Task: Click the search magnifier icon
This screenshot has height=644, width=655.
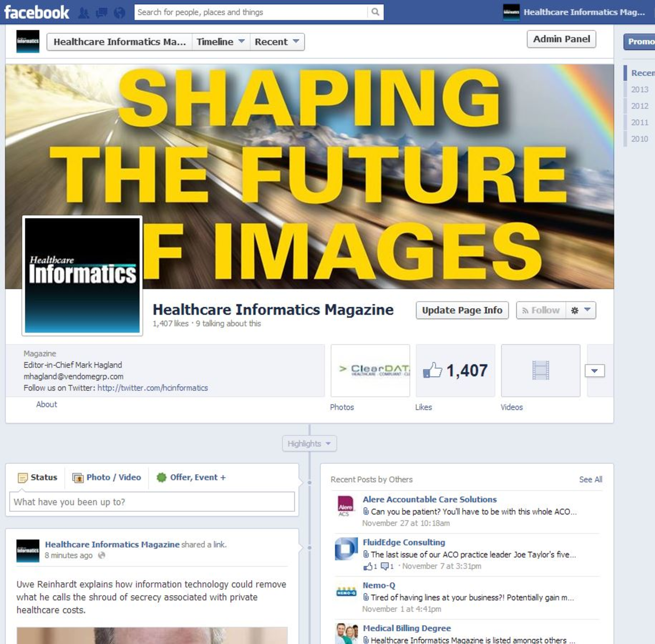Action: pyautogui.click(x=375, y=11)
